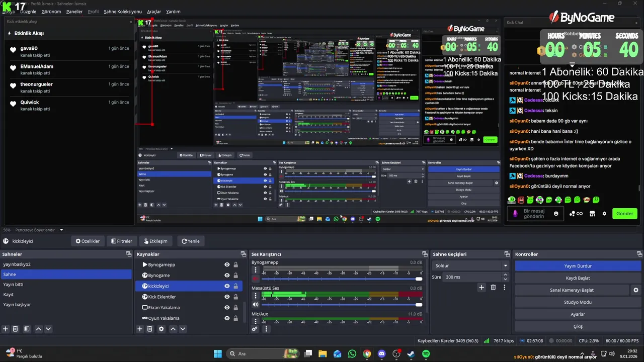Move scene down in Sahneler panel
This screenshot has height=362, width=644.
pos(48,329)
